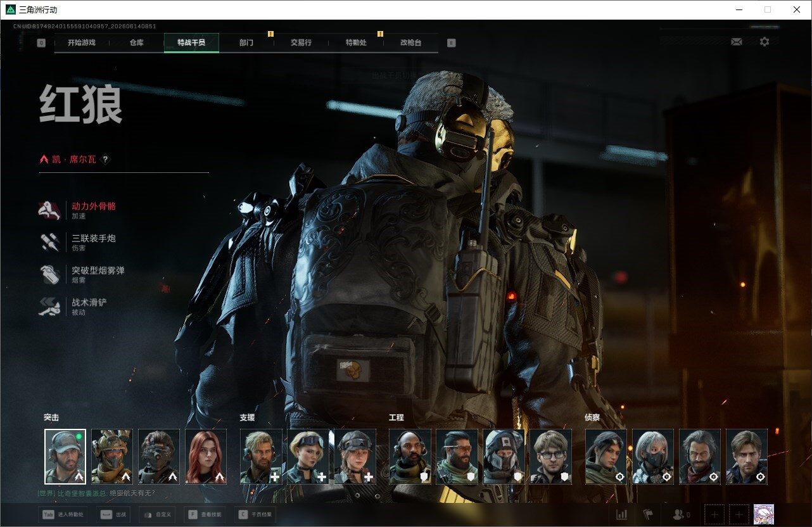
Task: Click the 凯·席尔瓦 name text
Action: point(75,160)
